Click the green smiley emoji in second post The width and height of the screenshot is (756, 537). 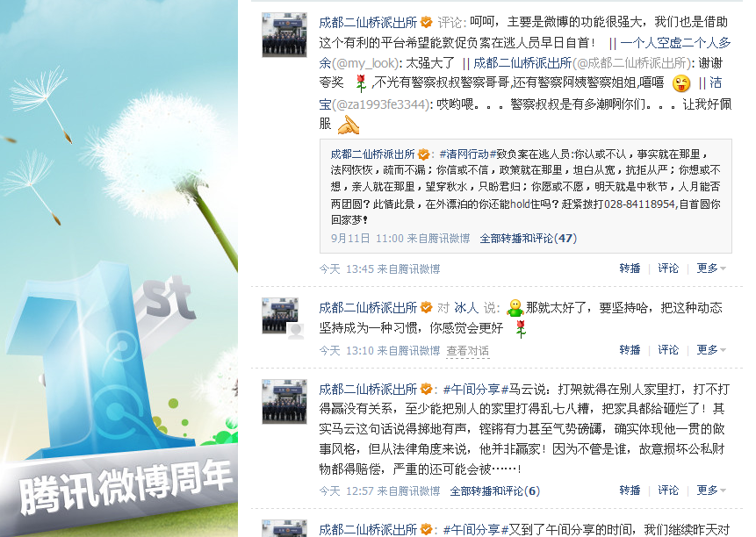[515, 308]
